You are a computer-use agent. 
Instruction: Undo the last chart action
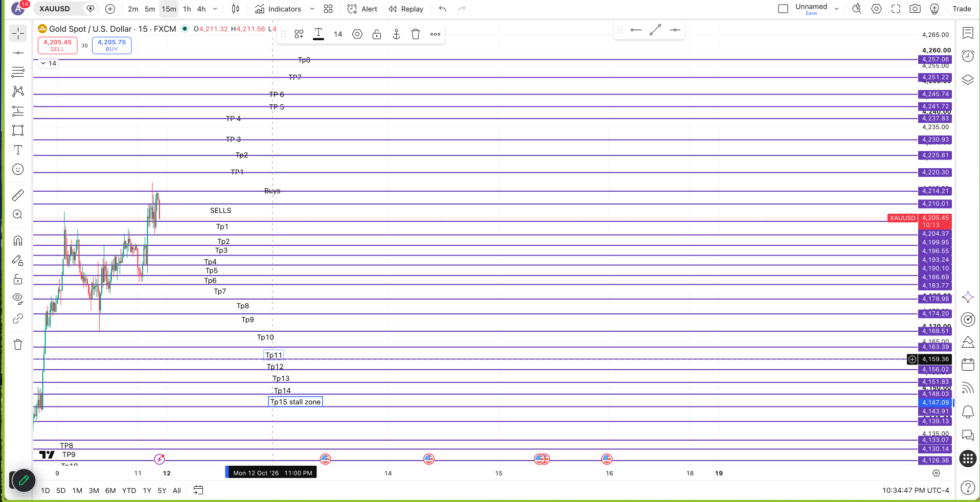[443, 9]
